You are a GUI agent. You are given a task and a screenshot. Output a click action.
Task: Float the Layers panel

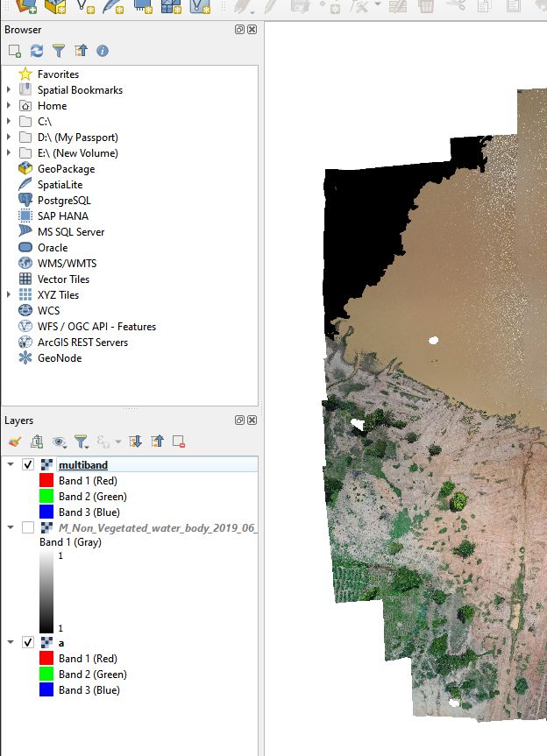click(239, 420)
